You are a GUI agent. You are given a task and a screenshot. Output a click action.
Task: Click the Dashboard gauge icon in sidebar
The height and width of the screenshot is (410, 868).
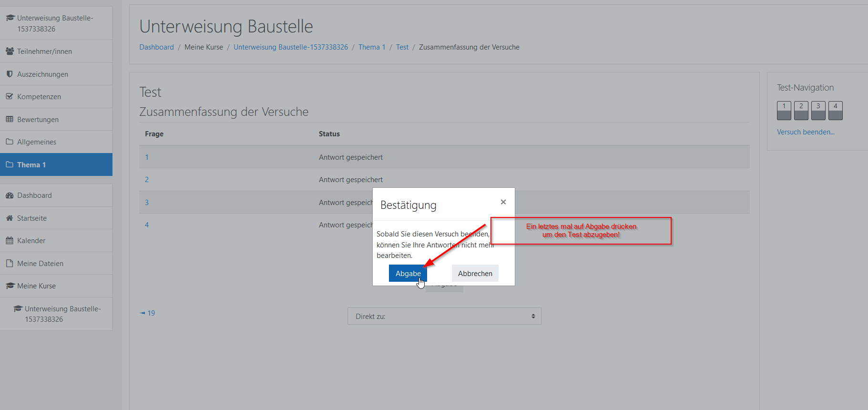(x=10, y=195)
